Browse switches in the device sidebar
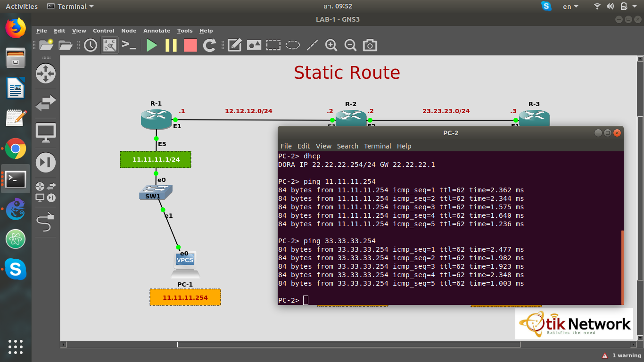The image size is (644, 362). (x=46, y=103)
